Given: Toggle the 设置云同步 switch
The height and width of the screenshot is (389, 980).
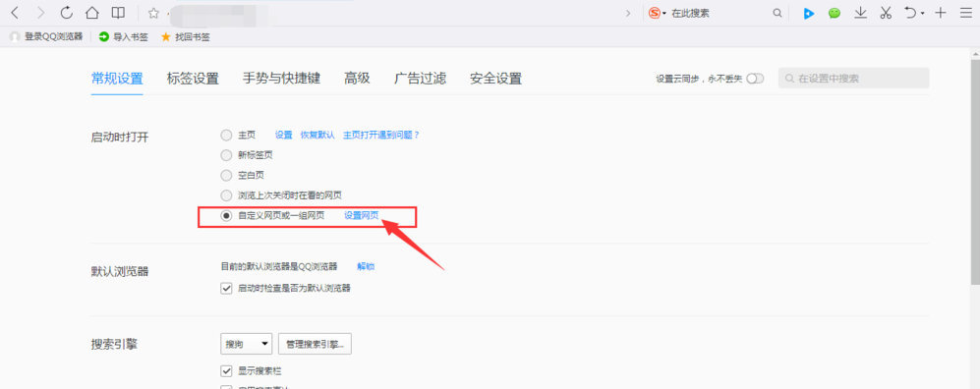Looking at the screenshot, I should (x=755, y=79).
